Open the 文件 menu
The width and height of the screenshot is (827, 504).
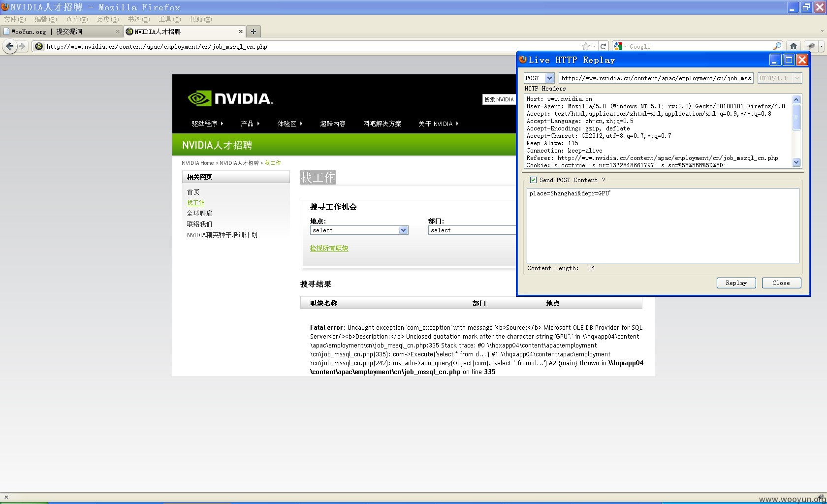15,19
